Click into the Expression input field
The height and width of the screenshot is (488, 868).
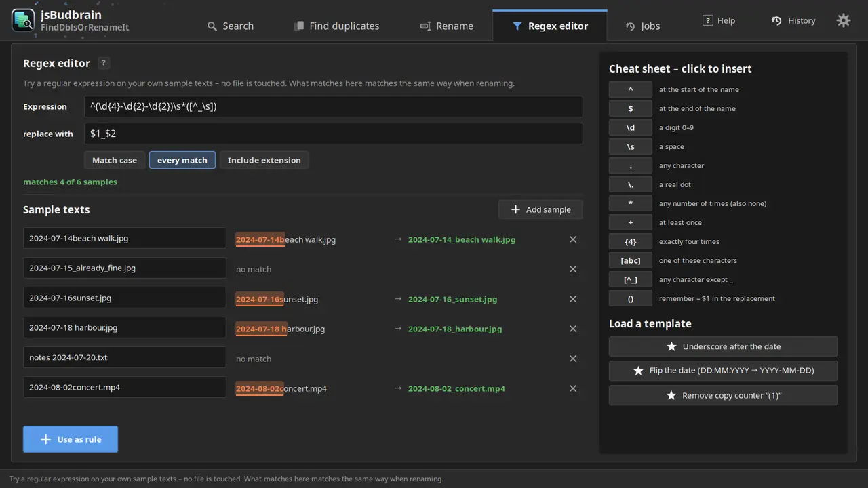[334, 106]
